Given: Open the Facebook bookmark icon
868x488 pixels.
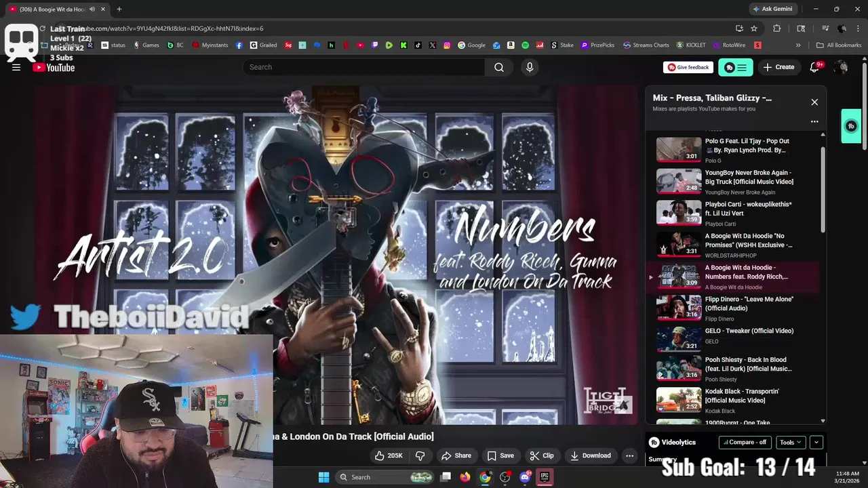Looking at the screenshot, I should coord(239,45).
